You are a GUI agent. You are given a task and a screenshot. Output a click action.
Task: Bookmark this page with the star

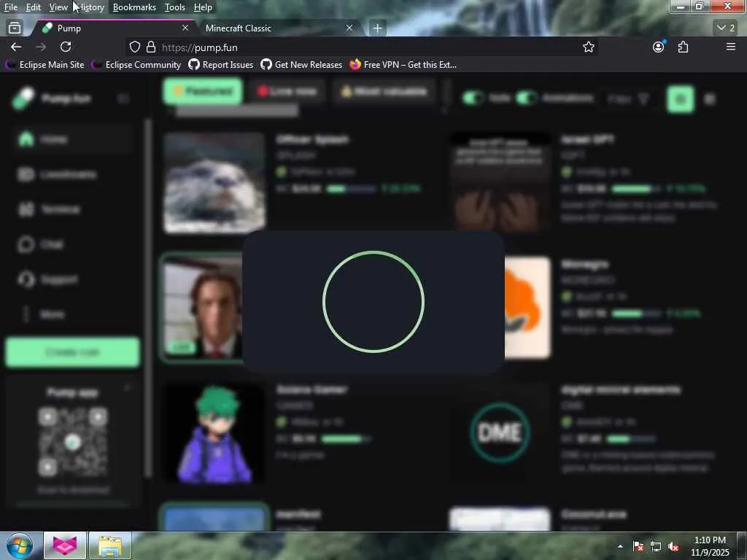point(589,47)
